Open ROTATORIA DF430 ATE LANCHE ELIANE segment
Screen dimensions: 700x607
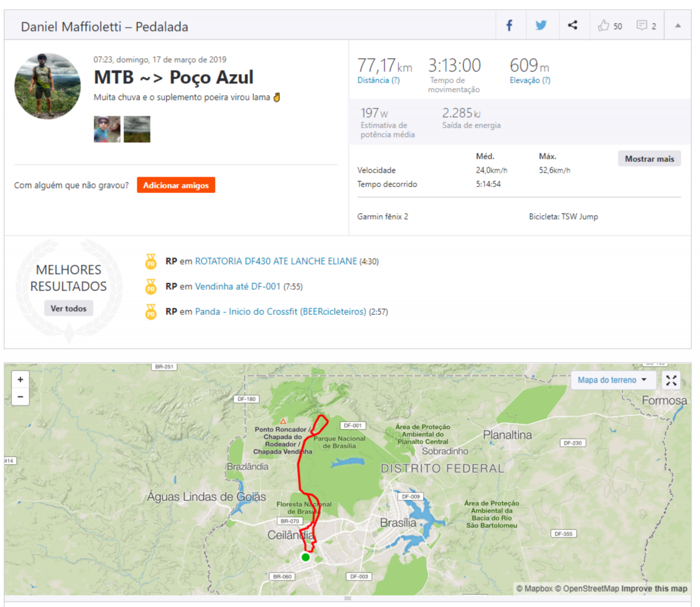pos(275,261)
